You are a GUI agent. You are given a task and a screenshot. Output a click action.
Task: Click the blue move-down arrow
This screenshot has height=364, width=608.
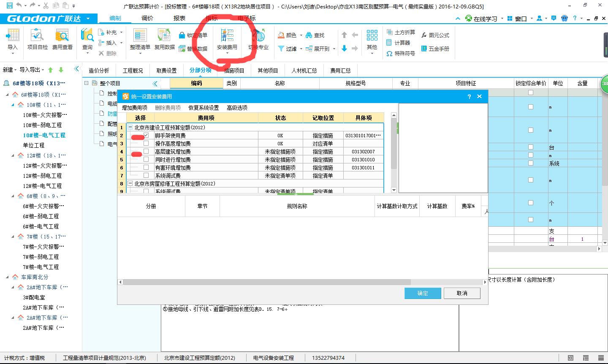344,49
